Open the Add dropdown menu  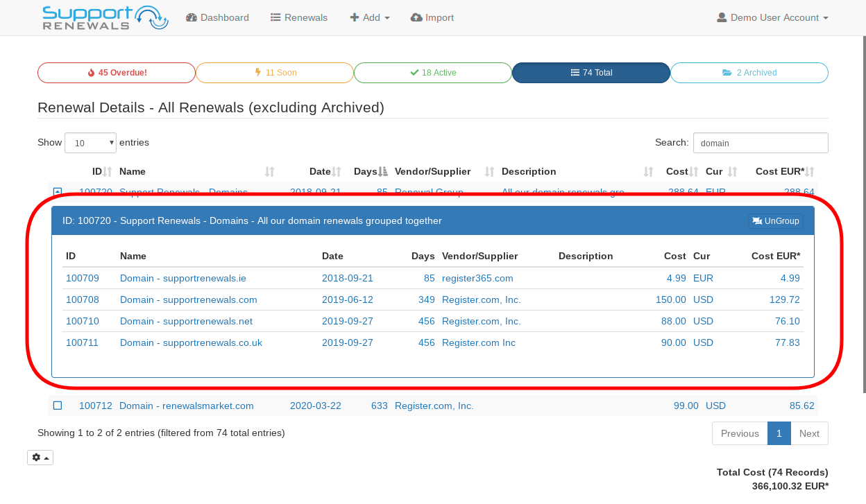(369, 17)
